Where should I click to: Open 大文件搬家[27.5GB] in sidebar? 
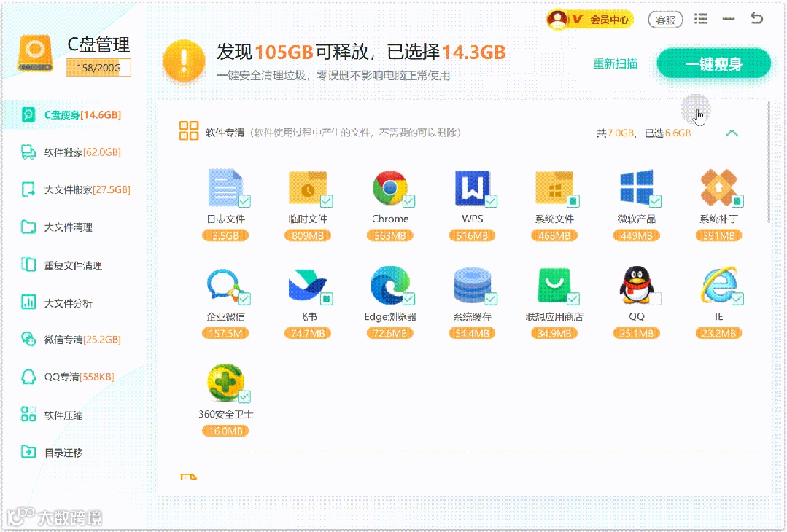pyautogui.click(x=74, y=189)
